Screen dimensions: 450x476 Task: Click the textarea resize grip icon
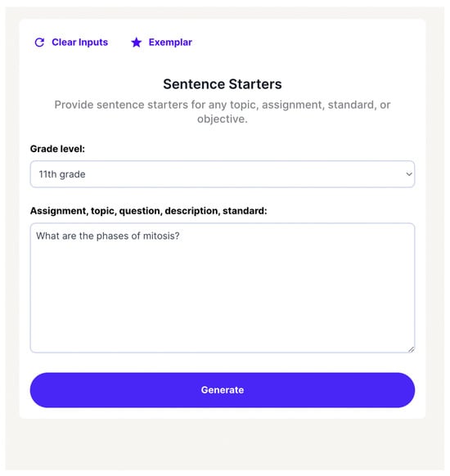411,349
